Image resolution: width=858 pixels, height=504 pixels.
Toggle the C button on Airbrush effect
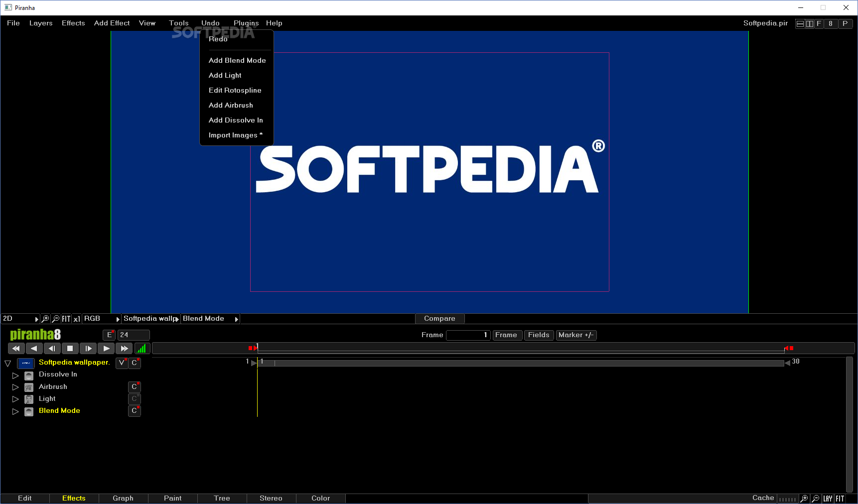tap(135, 387)
